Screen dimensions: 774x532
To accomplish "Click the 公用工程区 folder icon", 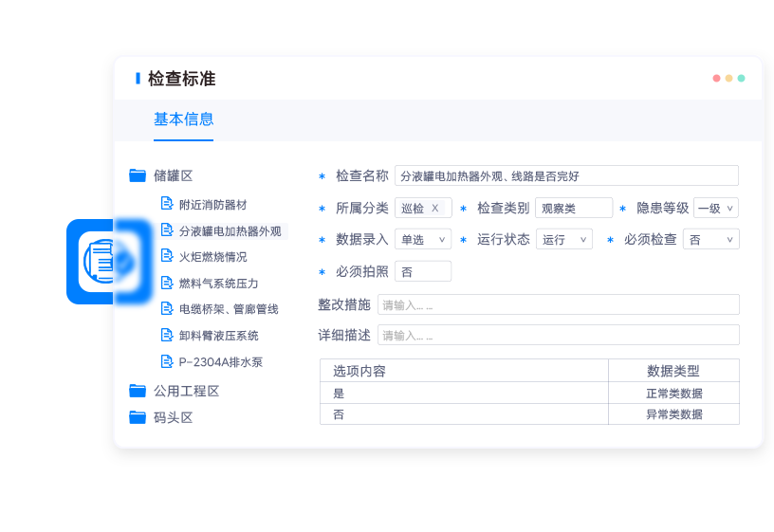I will (x=138, y=391).
